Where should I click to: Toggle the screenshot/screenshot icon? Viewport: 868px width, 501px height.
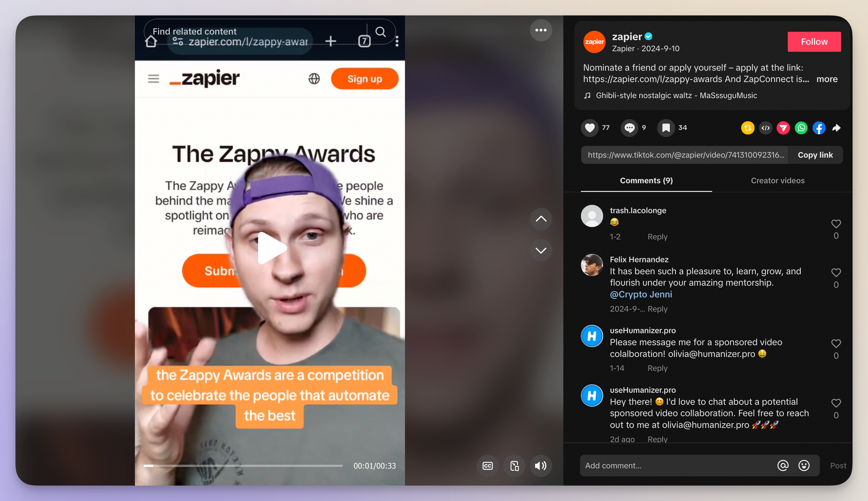pos(514,465)
